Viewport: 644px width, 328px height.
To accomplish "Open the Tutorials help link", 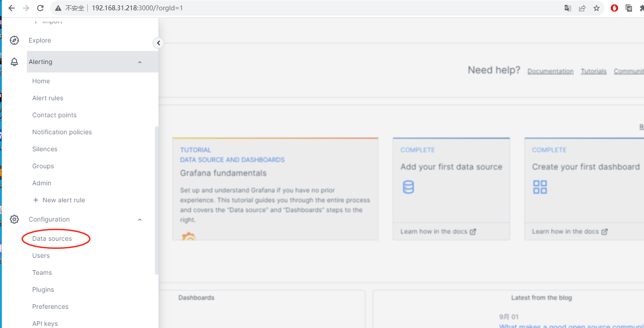I will (x=593, y=71).
